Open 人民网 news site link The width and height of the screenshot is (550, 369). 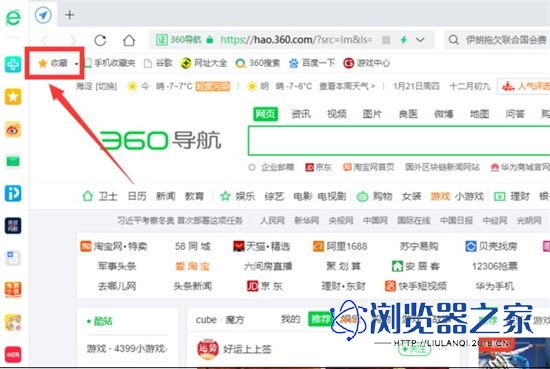[272, 221]
